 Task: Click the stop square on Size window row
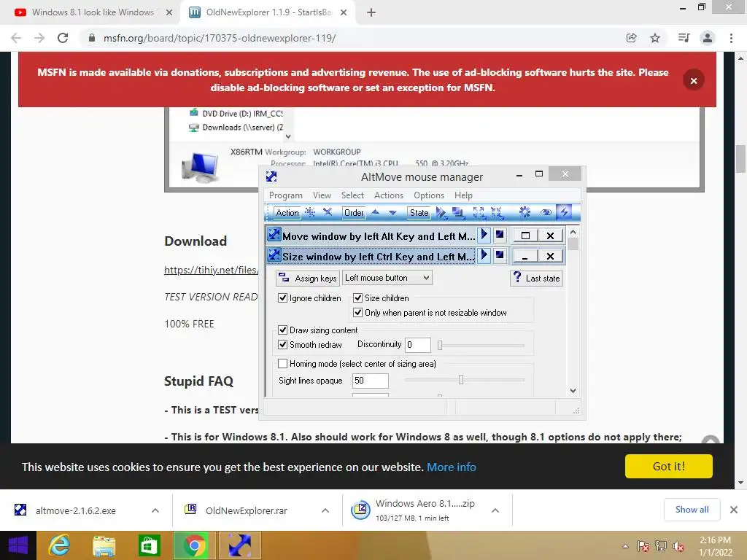click(499, 255)
